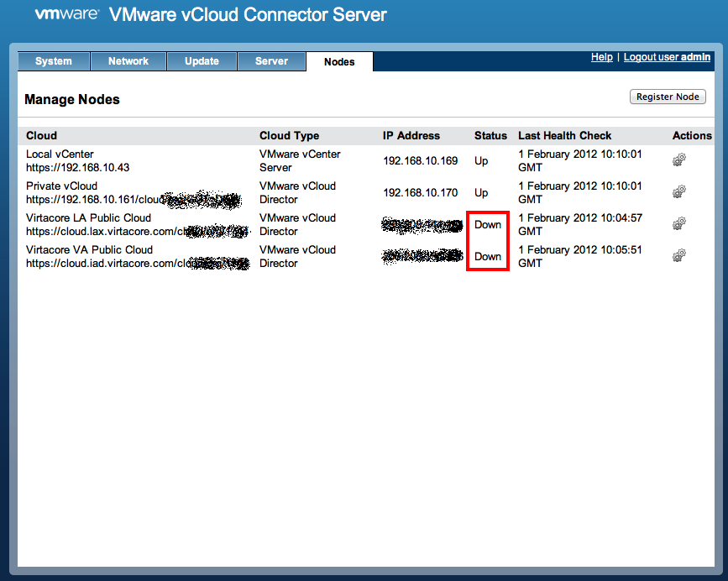728x581 pixels.
Task: Click Private vCloud's VMware vCloud Director cell
Action: (x=297, y=192)
